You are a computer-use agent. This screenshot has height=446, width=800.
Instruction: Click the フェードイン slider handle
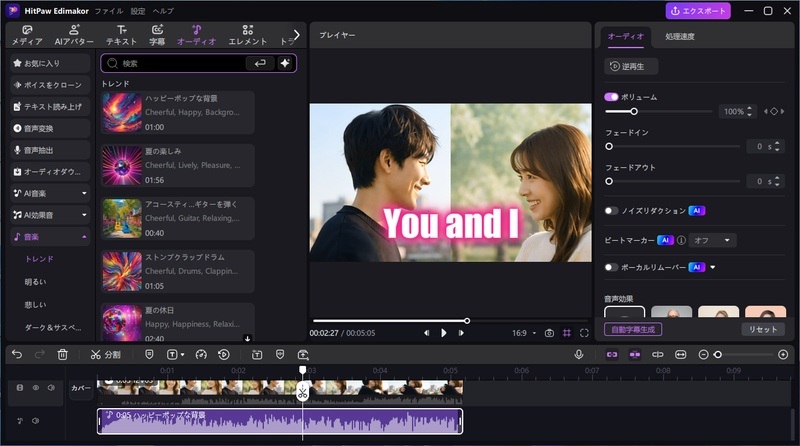point(609,146)
